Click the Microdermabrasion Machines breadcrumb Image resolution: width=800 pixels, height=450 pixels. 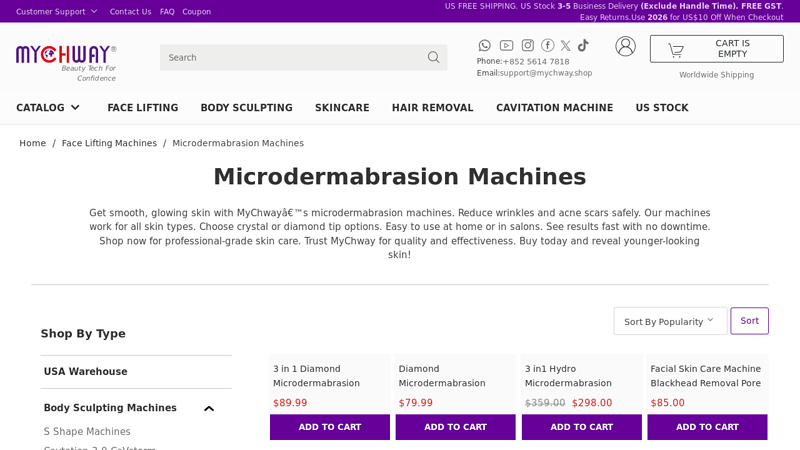coord(238,143)
